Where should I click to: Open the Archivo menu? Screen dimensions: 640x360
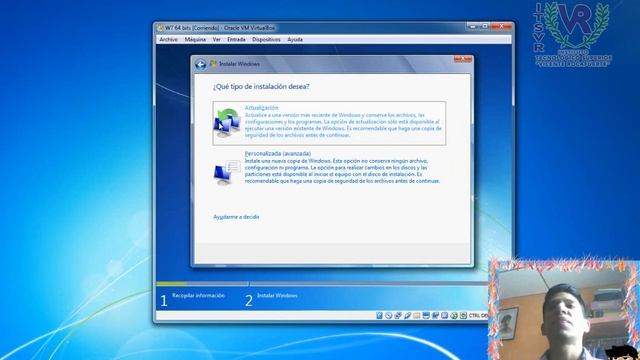click(x=169, y=40)
